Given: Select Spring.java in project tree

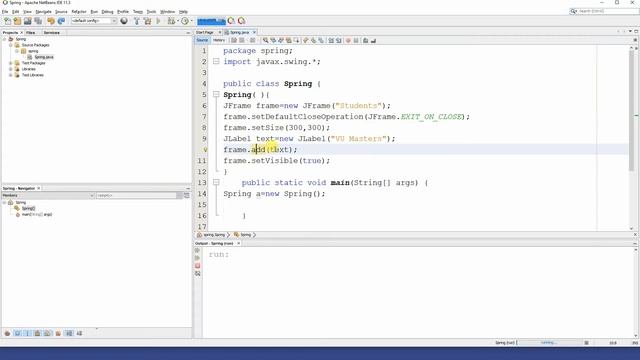Looking at the screenshot, I should click(x=44, y=57).
